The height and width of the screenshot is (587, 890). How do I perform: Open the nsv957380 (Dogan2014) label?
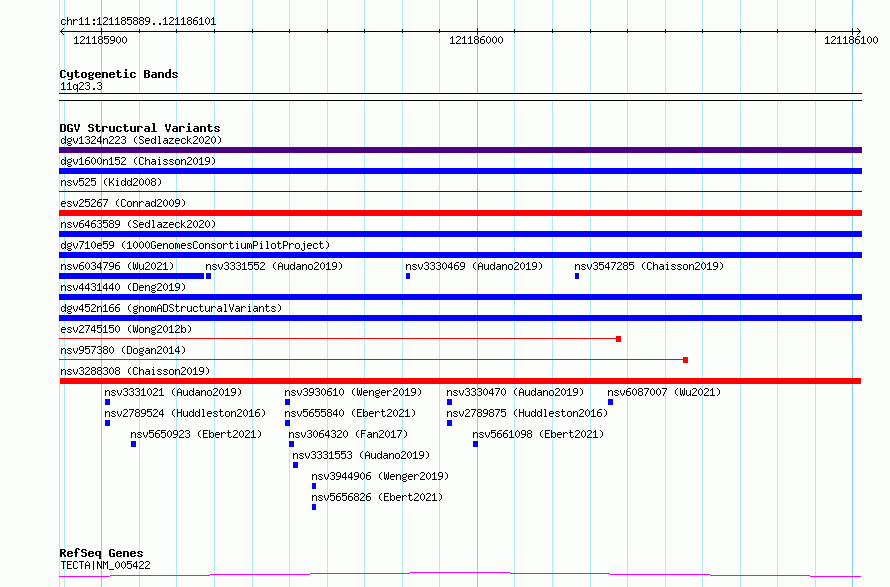click(123, 350)
